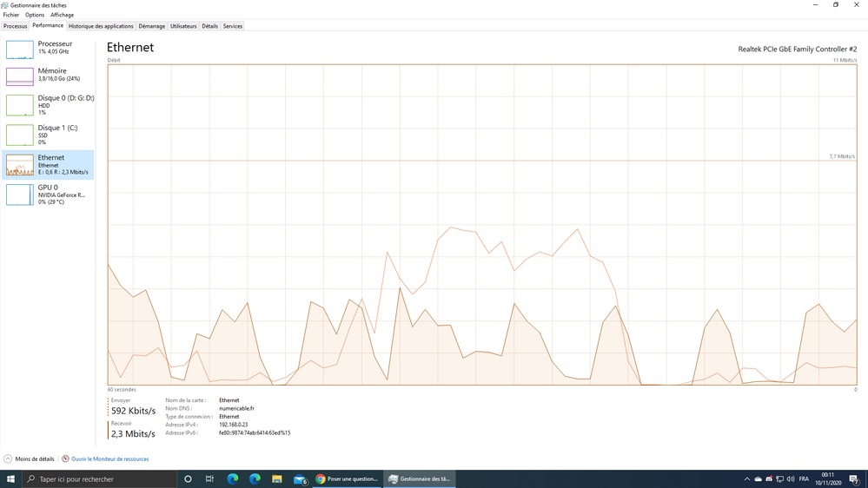Go to the Services tab

click(x=233, y=26)
